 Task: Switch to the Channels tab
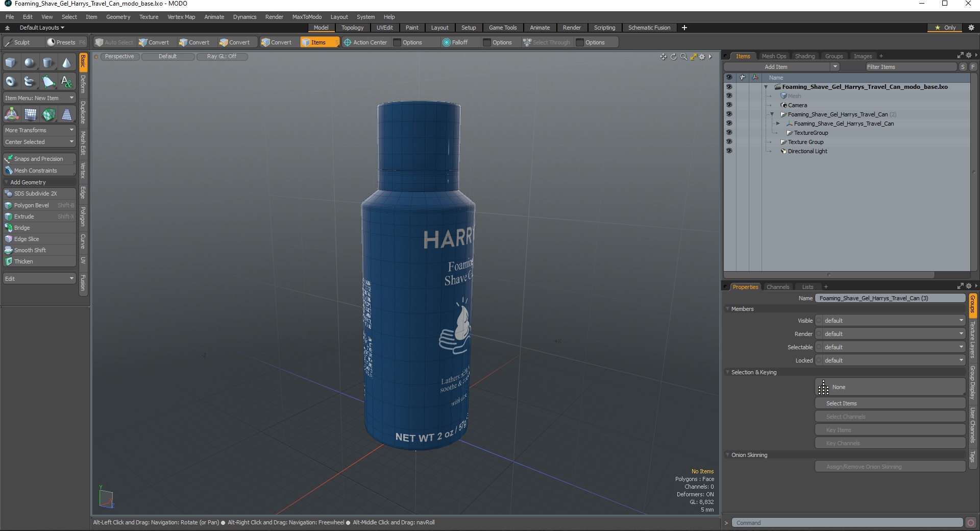tap(778, 287)
